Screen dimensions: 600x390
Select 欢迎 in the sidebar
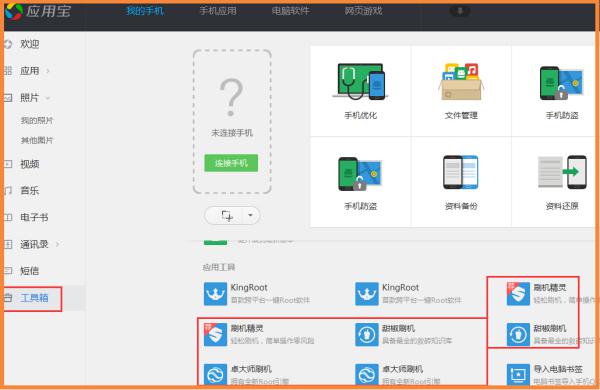[29, 44]
